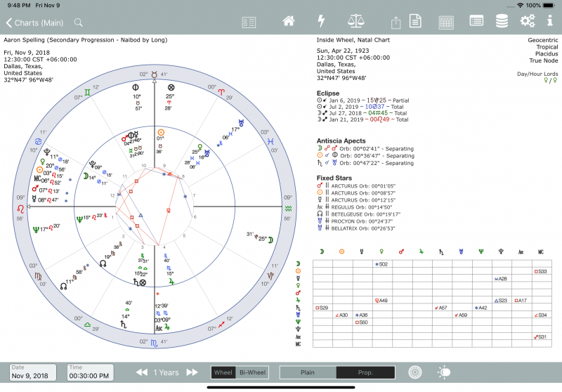Tap the circular wheel style icon
Viewport: 562px width, 392px height.
click(414, 372)
